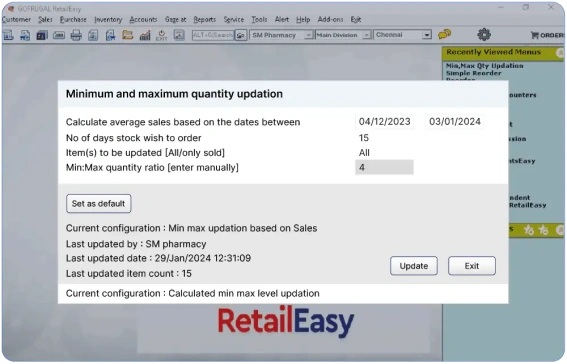Viewport: 567px width, 364px height.
Task: Click the Min max updation based on Sales text
Action: (x=243, y=228)
